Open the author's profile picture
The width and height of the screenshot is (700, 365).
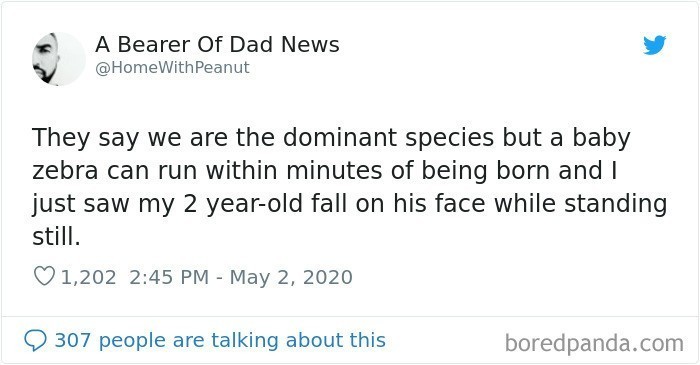[x=58, y=59]
